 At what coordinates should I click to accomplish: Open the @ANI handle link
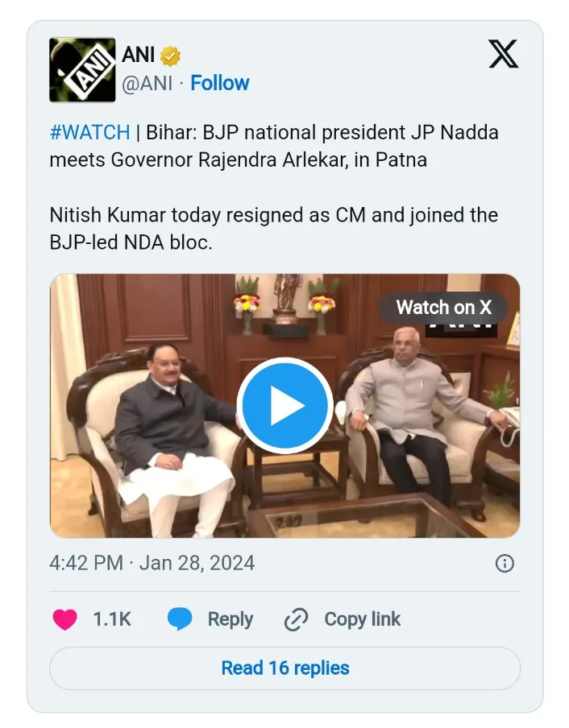coord(146,83)
